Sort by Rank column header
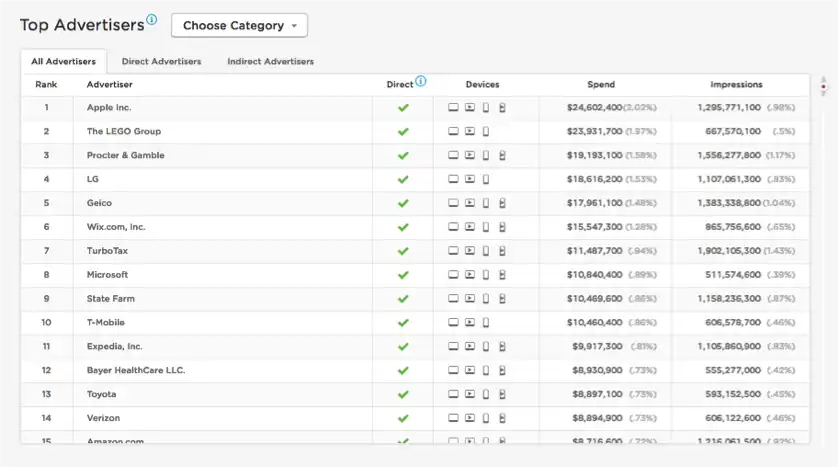Screen dimensions: 839x468 pyautogui.click(x=46, y=84)
